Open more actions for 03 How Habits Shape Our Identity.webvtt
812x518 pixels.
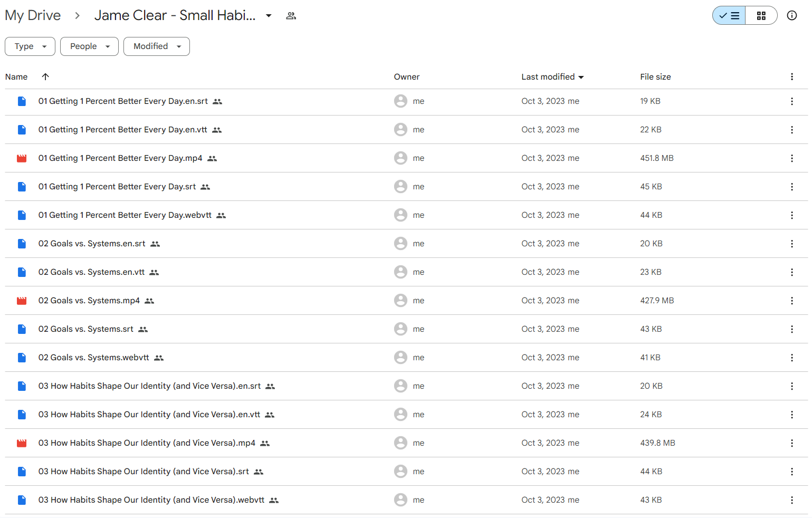pos(792,500)
